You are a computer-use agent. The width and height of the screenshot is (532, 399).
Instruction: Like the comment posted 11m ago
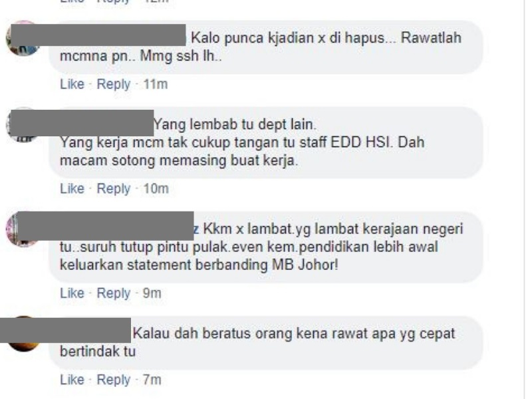72,84
